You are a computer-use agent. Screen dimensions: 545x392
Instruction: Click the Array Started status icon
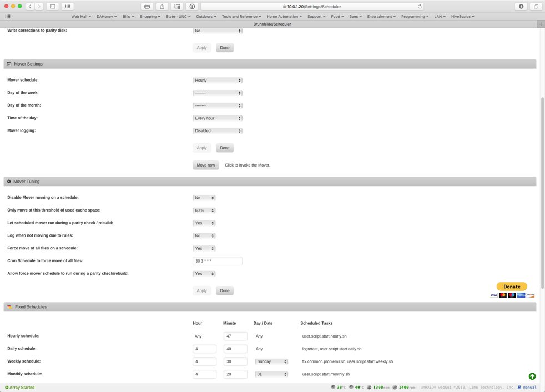7,387
